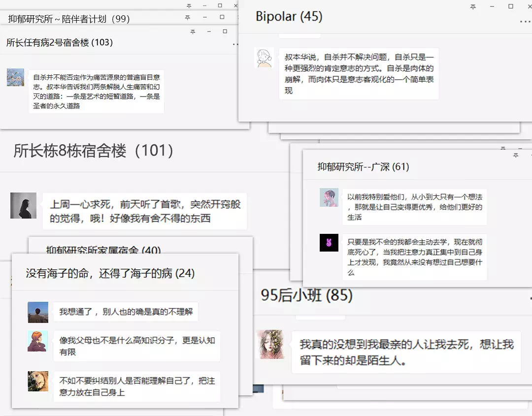Select the 叔本华说 message in Bipolar chat
Viewport: 532px width, 416px height.
(x=359, y=73)
